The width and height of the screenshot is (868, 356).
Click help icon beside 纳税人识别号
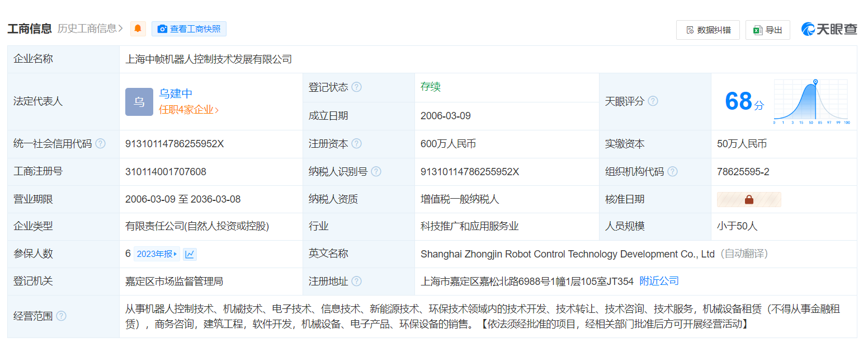click(x=376, y=171)
